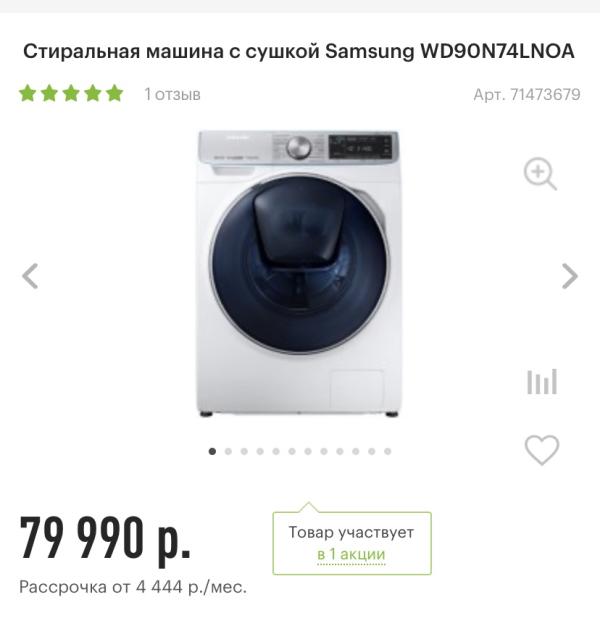Add to favorites heart icon
Screen dimensions: 600x633
542,450
